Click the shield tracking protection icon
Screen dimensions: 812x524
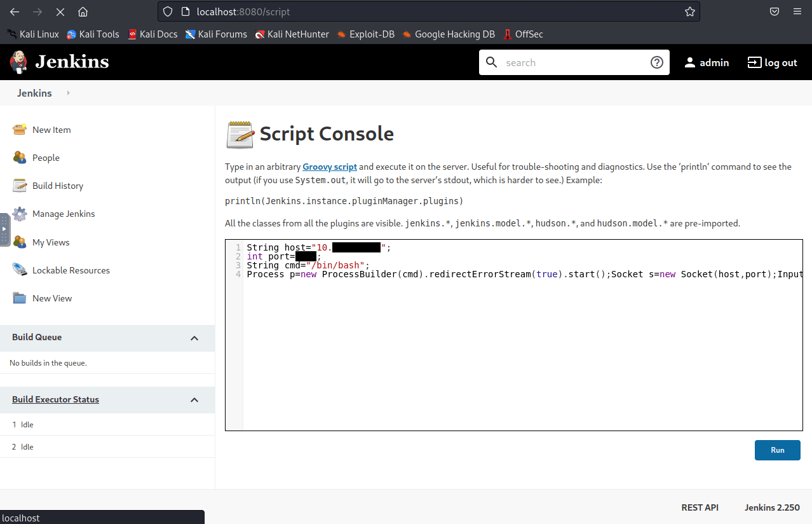click(168, 11)
